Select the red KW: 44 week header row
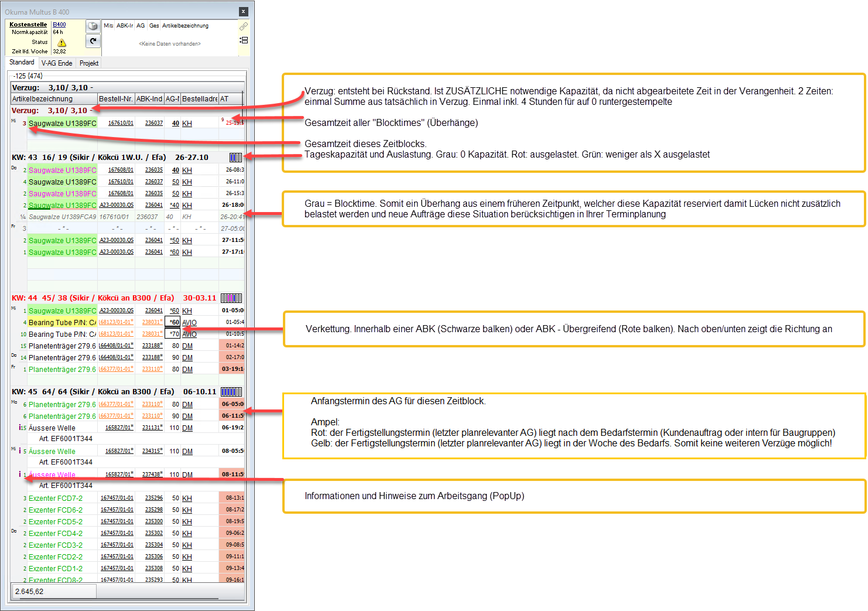This screenshot has width=868, height=611. (127, 298)
